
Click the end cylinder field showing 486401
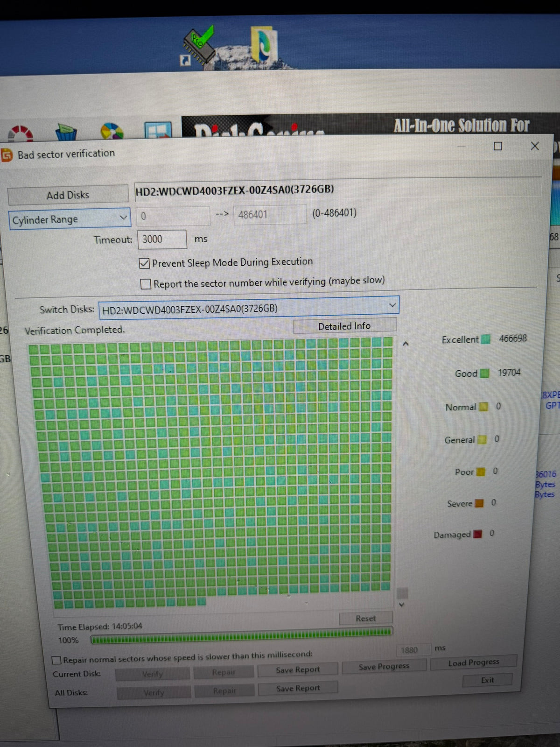click(270, 215)
